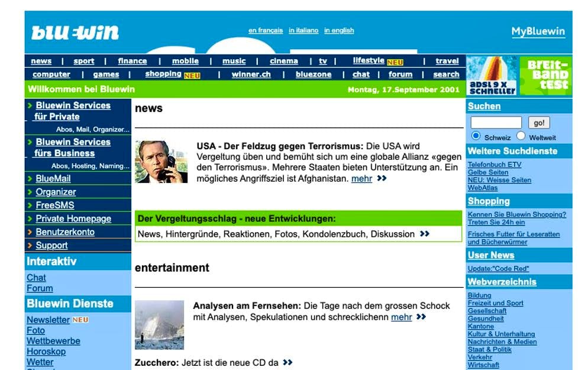Open the Horoskop service link
The image size is (588, 370).
pyautogui.click(x=46, y=352)
